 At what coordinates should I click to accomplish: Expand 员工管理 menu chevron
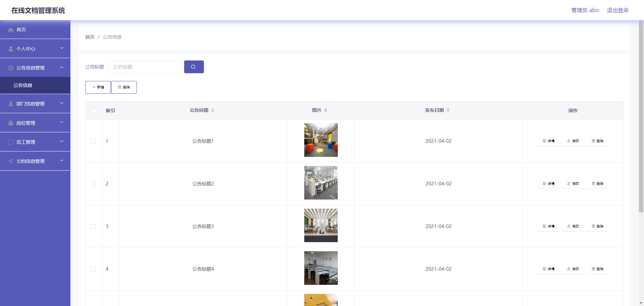(62, 141)
